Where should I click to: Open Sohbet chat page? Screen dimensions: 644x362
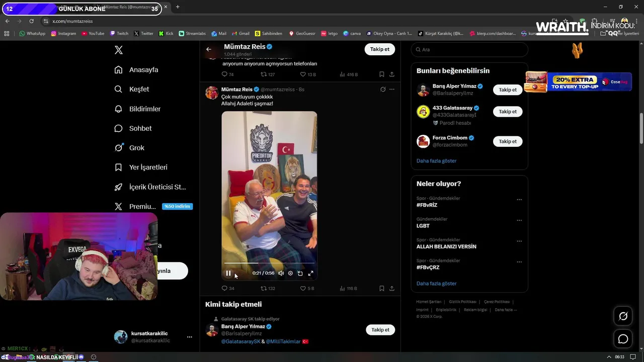pos(133,128)
